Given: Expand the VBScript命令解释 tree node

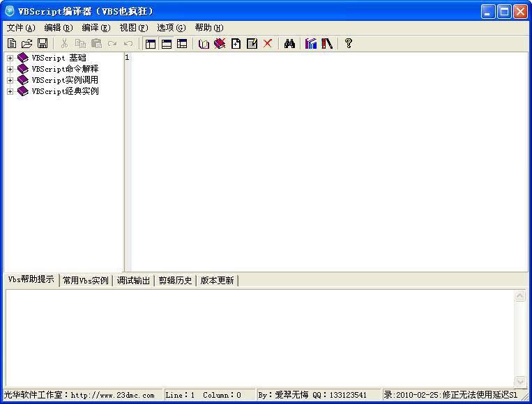Looking at the screenshot, I should click(10, 69).
